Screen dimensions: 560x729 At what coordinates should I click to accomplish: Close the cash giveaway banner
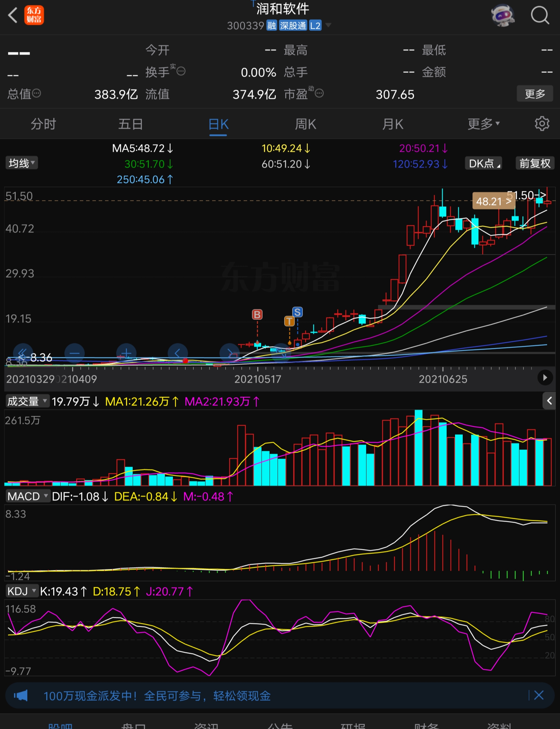pyautogui.click(x=539, y=695)
